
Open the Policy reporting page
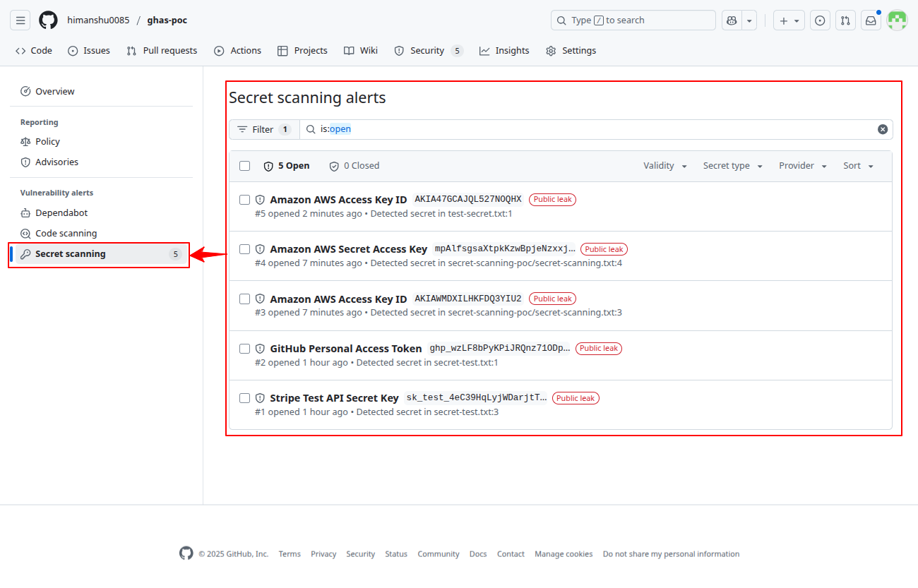[x=47, y=141]
